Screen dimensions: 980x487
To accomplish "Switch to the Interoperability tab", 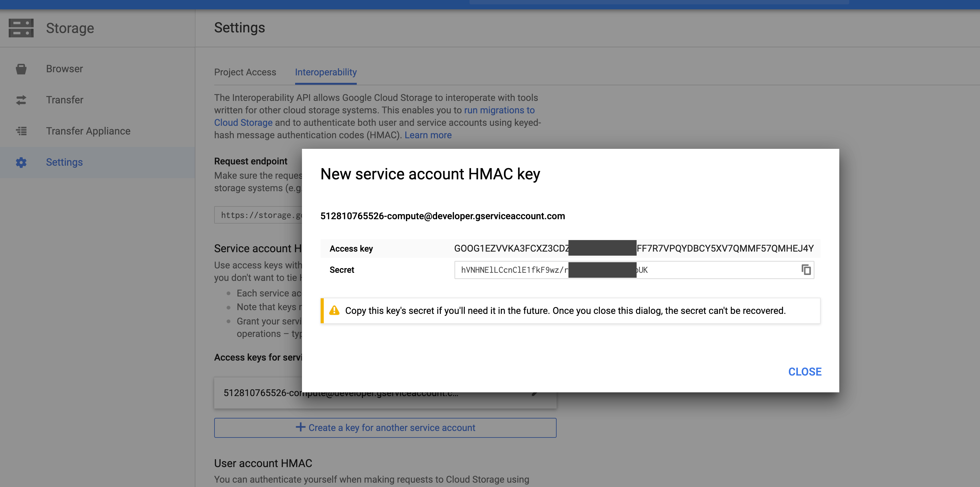I will pyautogui.click(x=326, y=72).
